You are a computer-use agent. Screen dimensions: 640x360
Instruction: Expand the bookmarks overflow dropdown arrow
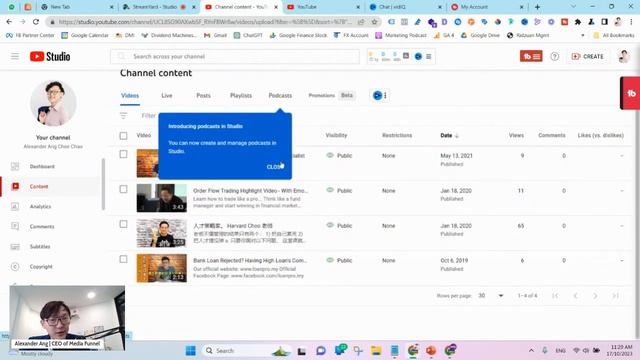click(x=582, y=36)
